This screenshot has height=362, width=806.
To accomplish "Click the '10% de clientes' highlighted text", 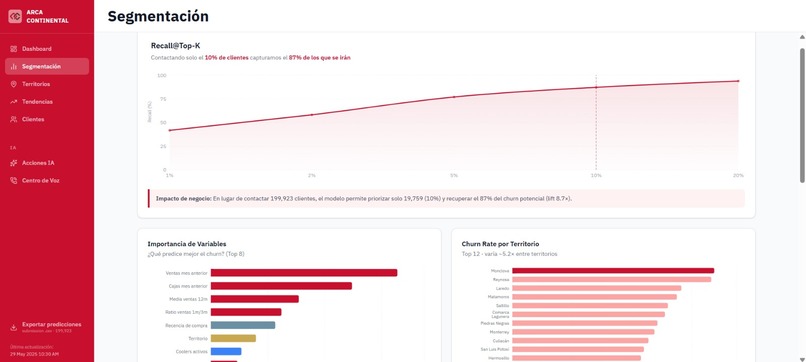I will (226, 58).
